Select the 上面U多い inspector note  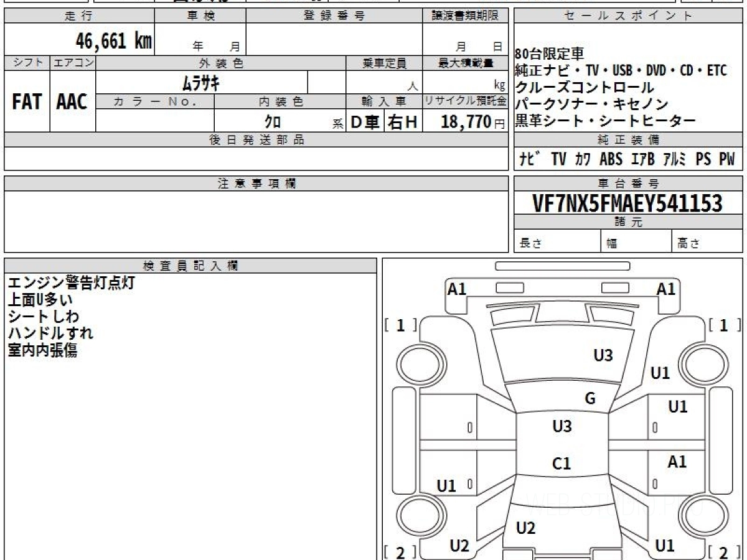coord(40,300)
